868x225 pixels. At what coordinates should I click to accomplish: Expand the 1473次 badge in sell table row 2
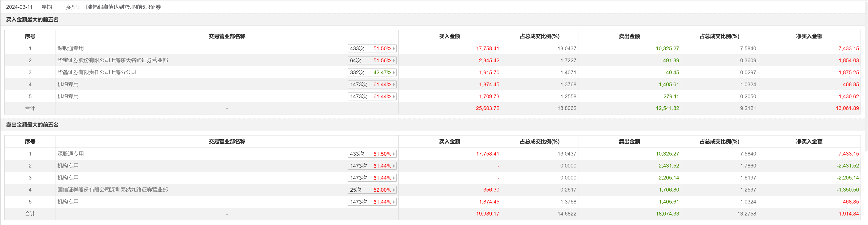tap(394, 166)
